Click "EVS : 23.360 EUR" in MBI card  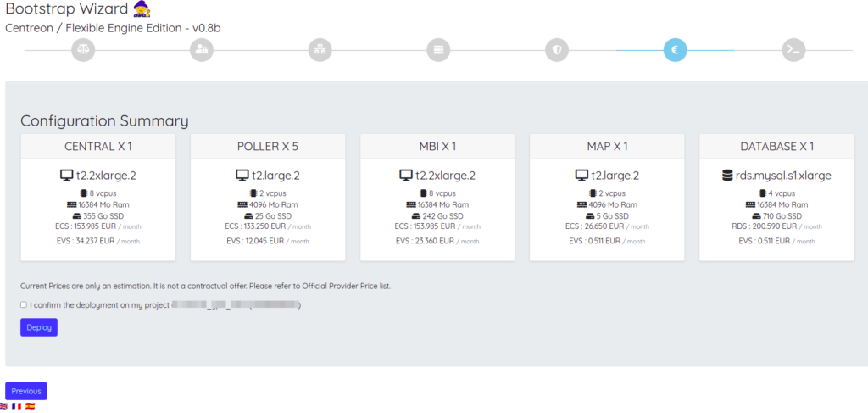pyautogui.click(x=425, y=241)
